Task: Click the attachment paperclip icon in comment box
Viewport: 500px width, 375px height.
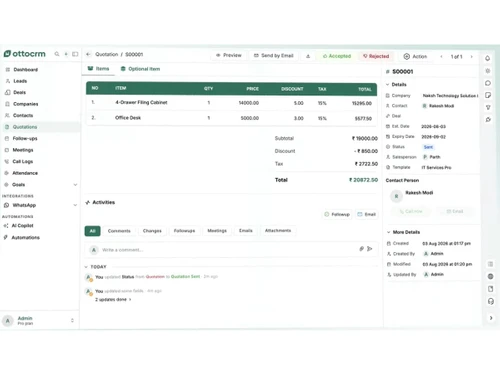Action: pos(361,249)
